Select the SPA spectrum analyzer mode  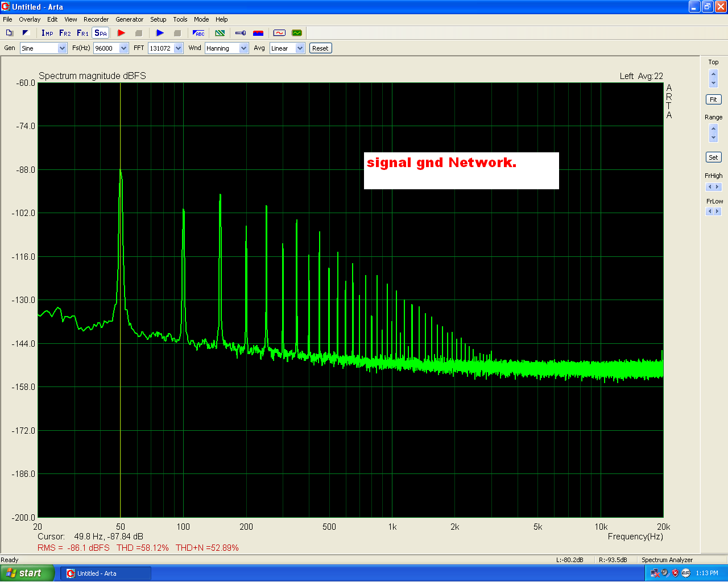pyautogui.click(x=101, y=33)
